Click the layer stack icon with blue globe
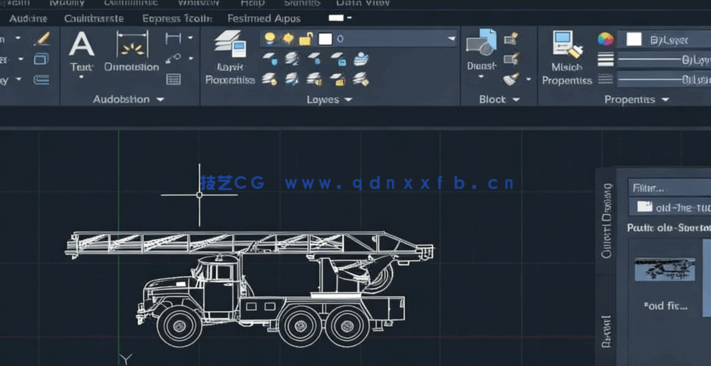The image size is (711, 366). (361, 59)
